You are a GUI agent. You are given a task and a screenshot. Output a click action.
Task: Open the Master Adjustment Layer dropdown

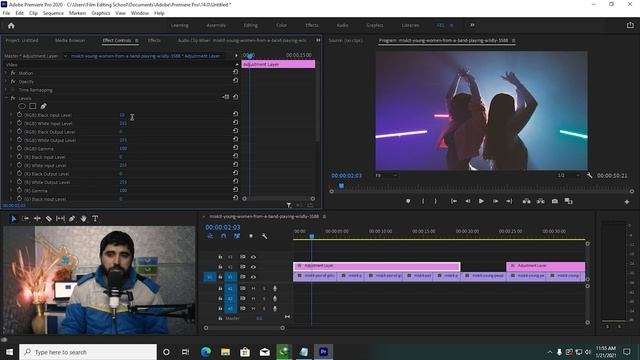[x=65, y=56]
